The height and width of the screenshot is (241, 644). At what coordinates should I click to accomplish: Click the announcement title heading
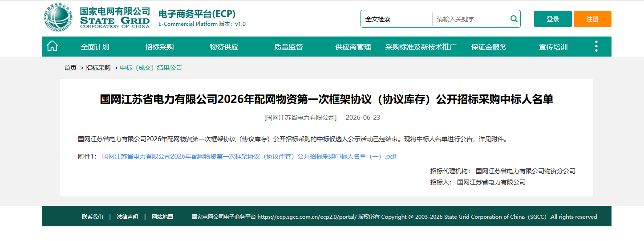click(x=327, y=99)
